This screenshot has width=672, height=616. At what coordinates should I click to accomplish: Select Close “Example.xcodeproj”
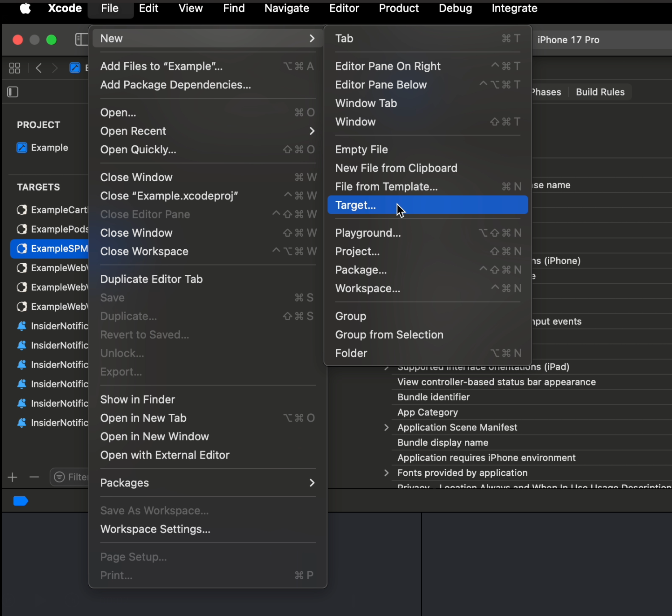(208, 196)
